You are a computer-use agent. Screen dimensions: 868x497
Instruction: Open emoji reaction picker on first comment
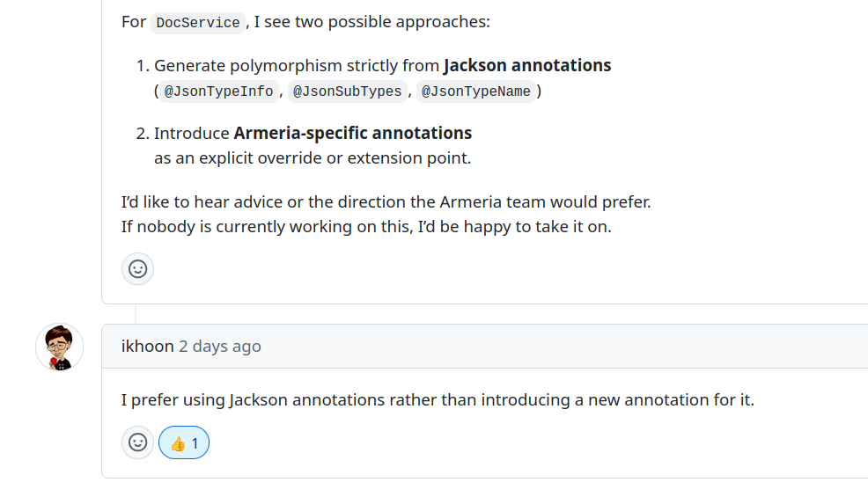click(x=137, y=269)
